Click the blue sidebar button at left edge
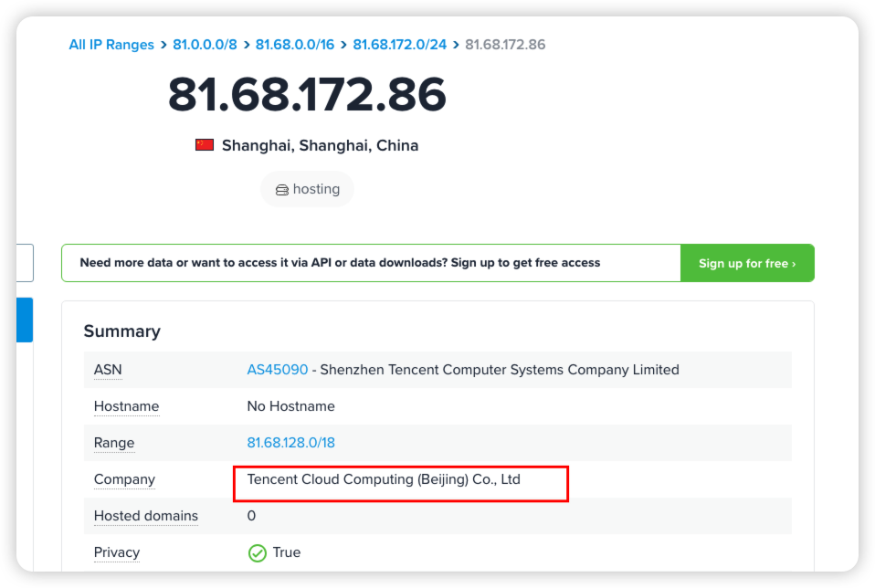Viewport: 875px width, 588px height. [25, 320]
